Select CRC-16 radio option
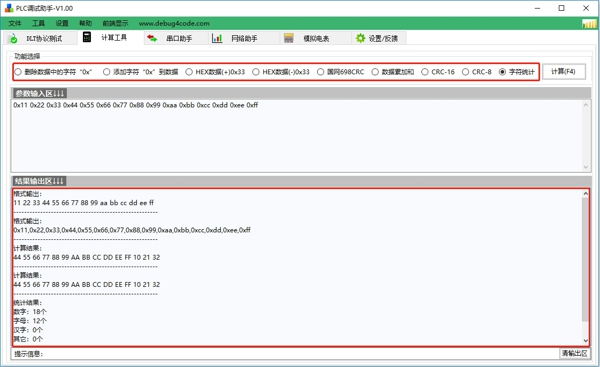Screen dimensions: 600x367 pos(438,72)
